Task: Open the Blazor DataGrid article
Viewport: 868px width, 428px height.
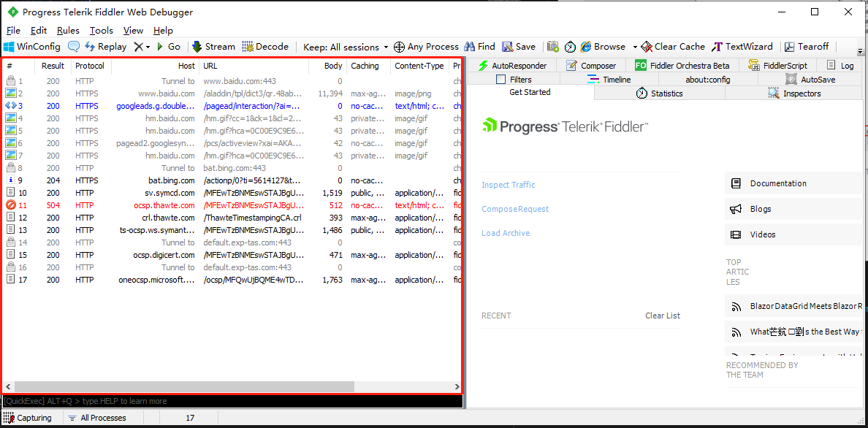Action: pyautogui.click(x=793, y=305)
